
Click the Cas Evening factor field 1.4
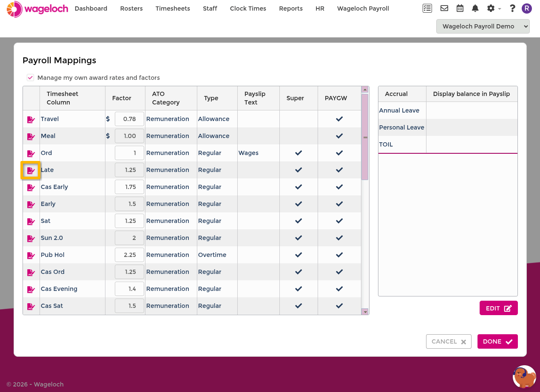pos(129,289)
